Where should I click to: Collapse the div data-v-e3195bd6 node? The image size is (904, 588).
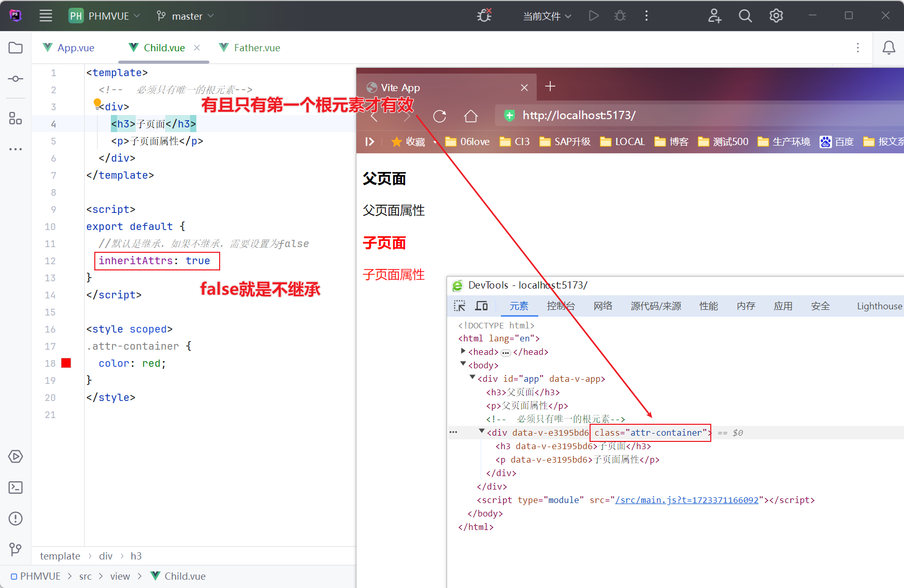pos(482,431)
